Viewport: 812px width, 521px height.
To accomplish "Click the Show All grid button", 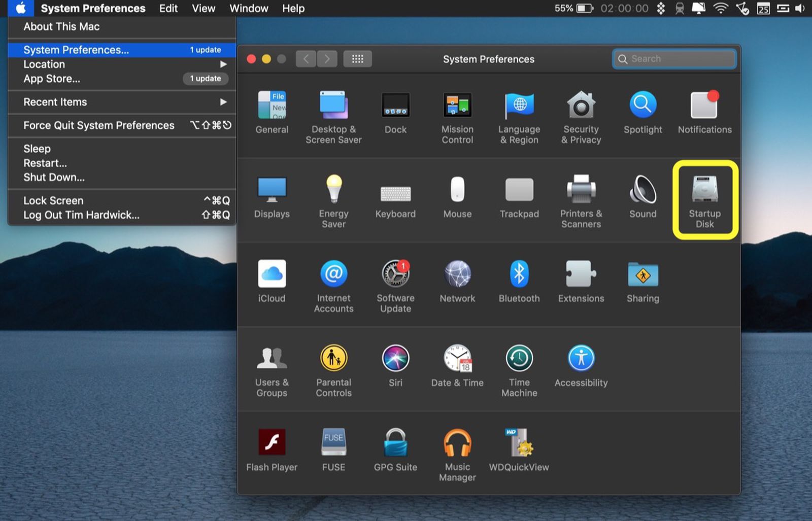I will tap(357, 58).
